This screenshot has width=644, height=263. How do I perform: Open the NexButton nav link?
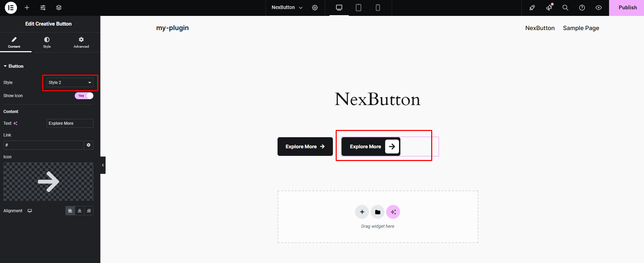click(540, 28)
